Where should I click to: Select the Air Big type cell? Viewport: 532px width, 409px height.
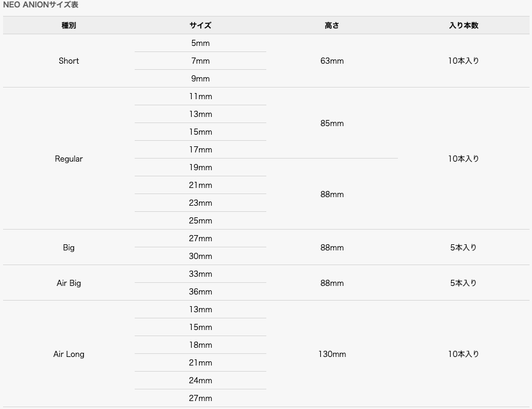pyautogui.click(x=69, y=283)
